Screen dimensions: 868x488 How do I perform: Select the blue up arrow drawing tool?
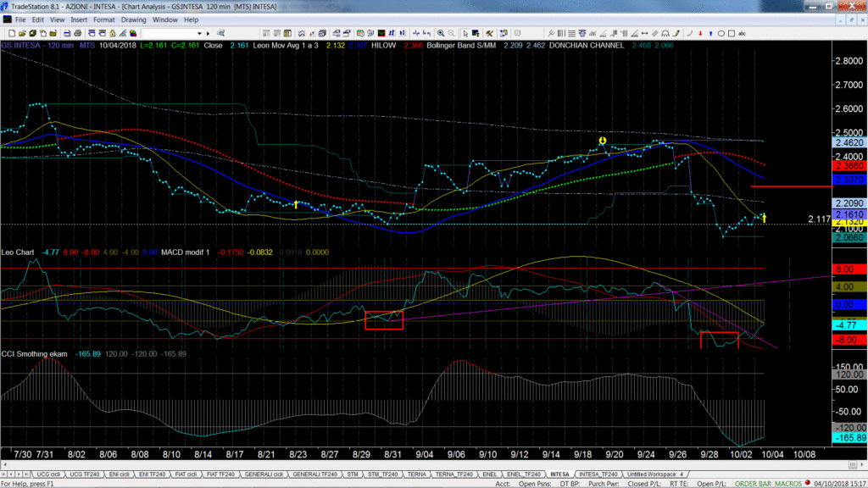click(x=711, y=33)
